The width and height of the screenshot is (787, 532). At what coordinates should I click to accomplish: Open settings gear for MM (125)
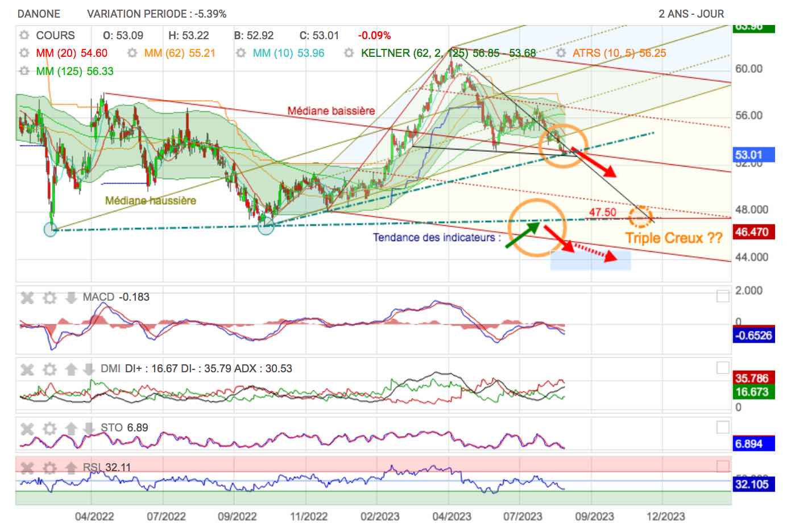(x=24, y=71)
